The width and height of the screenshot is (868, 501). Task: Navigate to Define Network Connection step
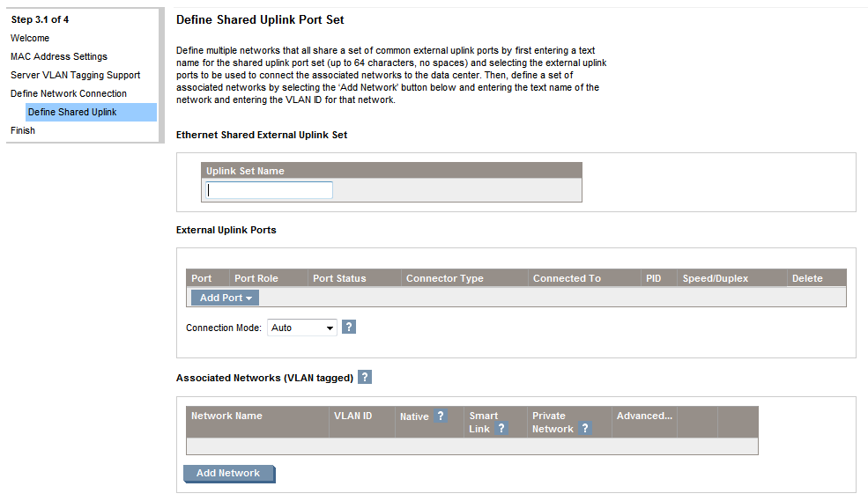[x=69, y=93]
